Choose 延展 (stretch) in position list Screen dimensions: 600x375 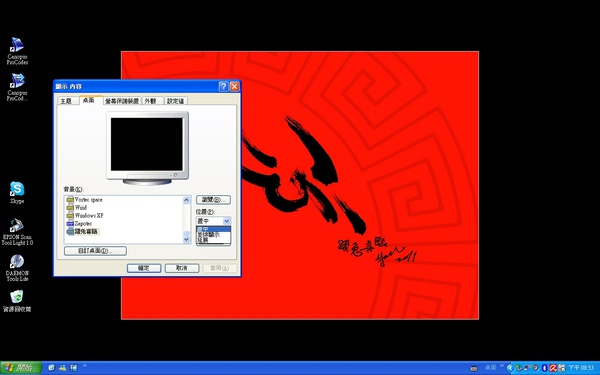coord(214,240)
